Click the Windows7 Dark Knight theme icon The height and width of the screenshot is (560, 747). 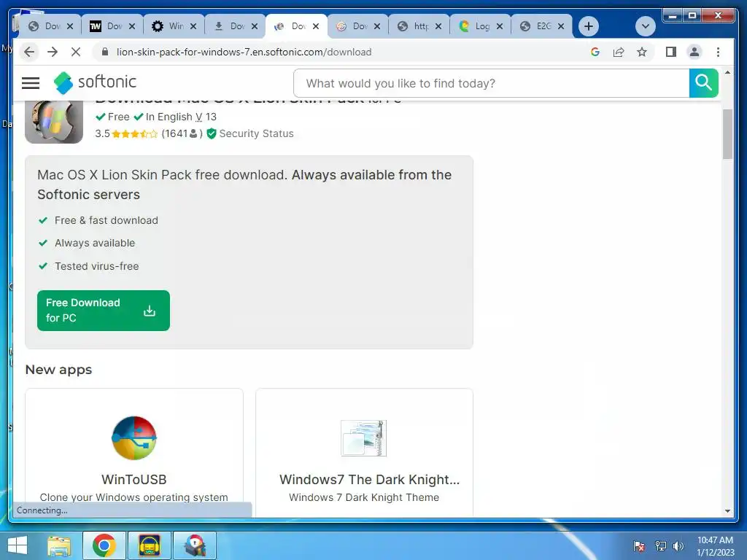pos(364,438)
